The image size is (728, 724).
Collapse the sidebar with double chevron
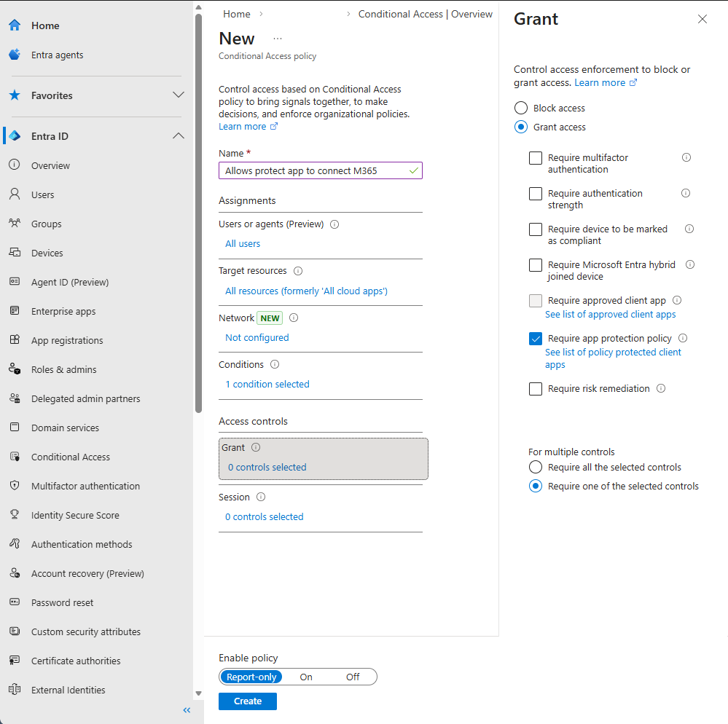187,710
